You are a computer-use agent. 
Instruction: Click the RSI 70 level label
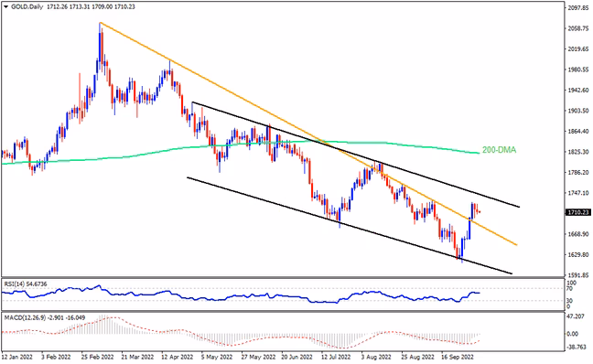tap(570, 289)
